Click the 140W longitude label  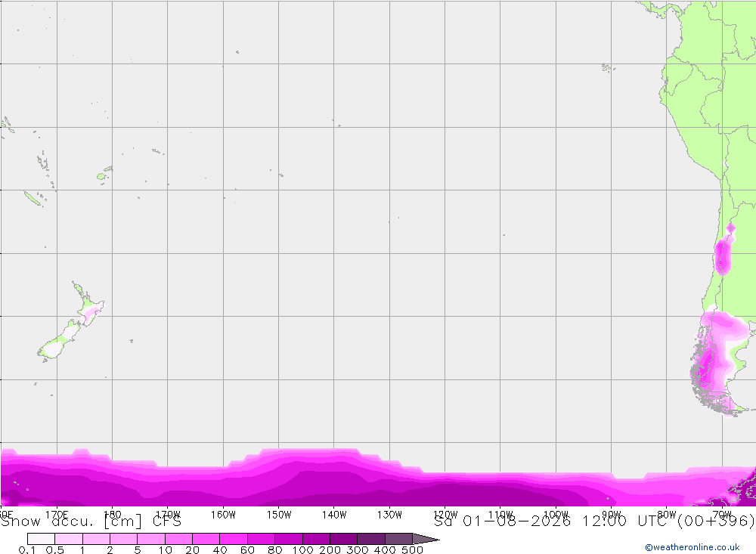pyautogui.click(x=334, y=515)
